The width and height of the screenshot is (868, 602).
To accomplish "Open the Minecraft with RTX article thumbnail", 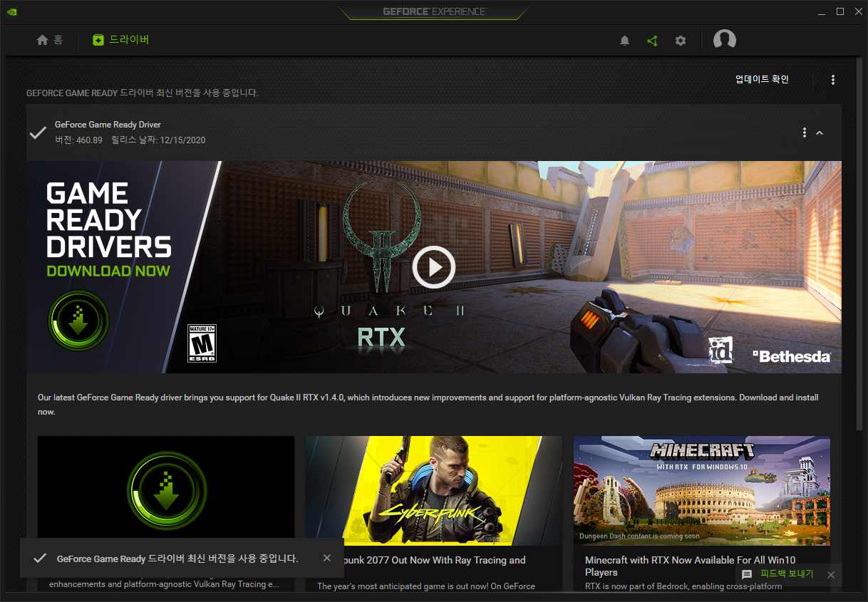I will point(701,491).
